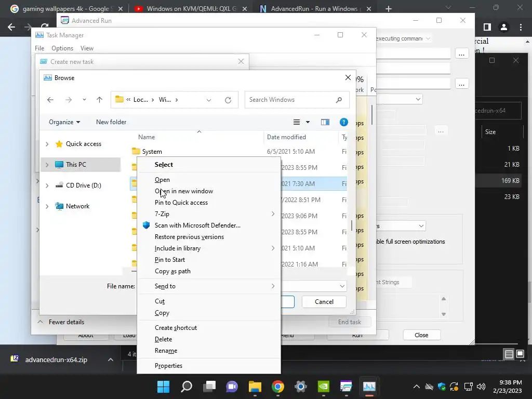The image size is (532, 399).
Task: Expand CD Drive (D:) tree node
Action: click(47, 185)
